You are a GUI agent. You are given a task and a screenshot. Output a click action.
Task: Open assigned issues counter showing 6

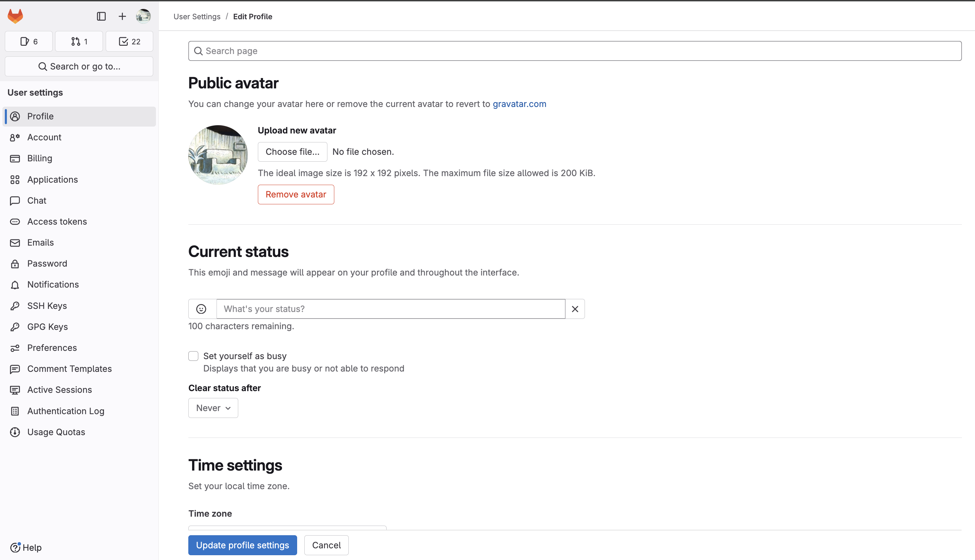29,41
